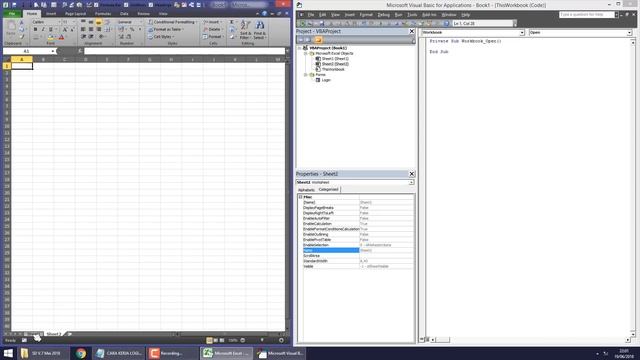
Task: Switch to the Categorized properties tab
Action: click(329, 189)
